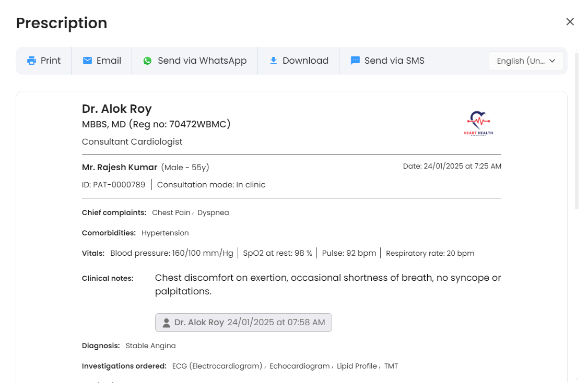This screenshot has width=588, height=392.
Task: Click the patient name Mr. Rajesh Kumar
Action: click(120, 168)
